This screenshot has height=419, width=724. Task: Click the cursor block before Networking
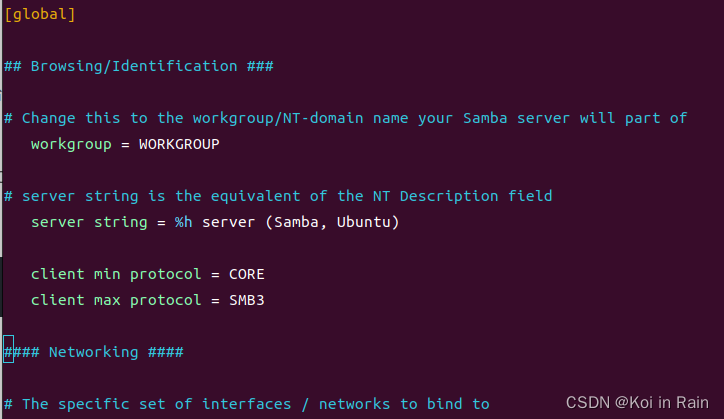8,349
